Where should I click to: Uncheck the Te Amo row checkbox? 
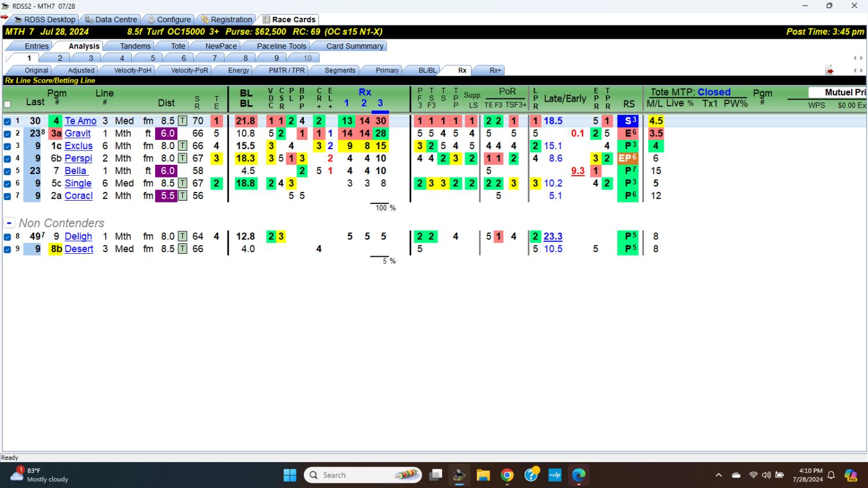click(8, 121)
